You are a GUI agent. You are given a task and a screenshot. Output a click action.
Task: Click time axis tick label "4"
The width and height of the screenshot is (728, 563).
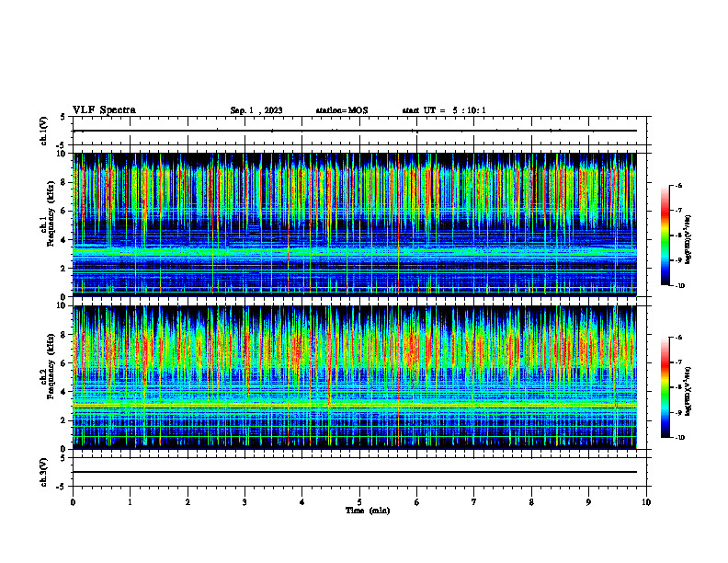coord(302,502)
